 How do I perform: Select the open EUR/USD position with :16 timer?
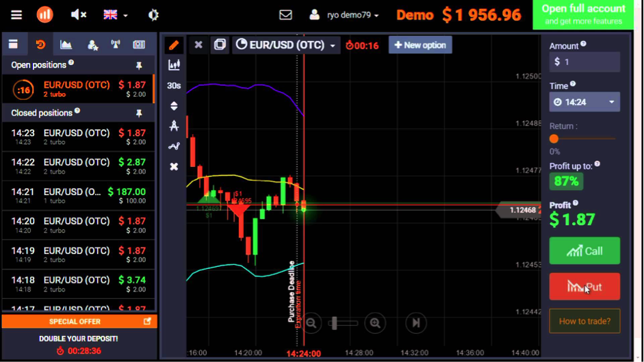pos(78,89)
